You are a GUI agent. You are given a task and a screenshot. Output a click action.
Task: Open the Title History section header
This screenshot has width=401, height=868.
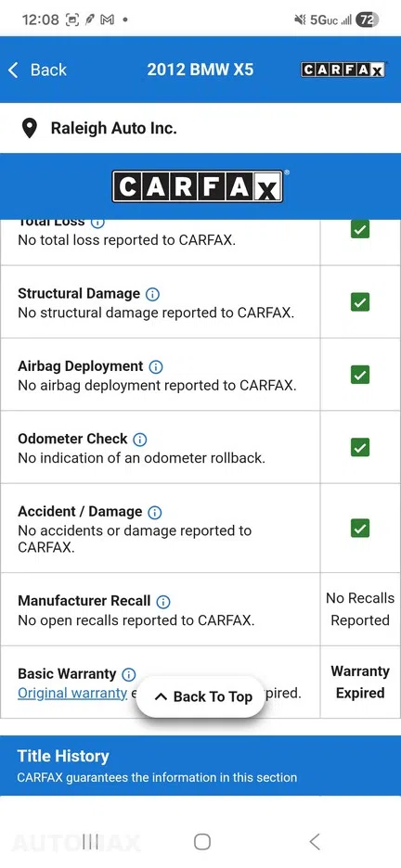200,766
